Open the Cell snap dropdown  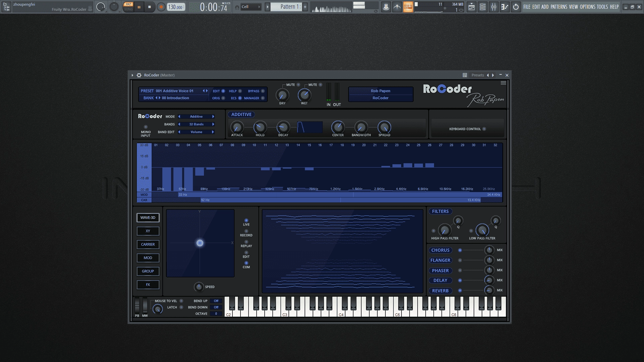click(251, 7)
